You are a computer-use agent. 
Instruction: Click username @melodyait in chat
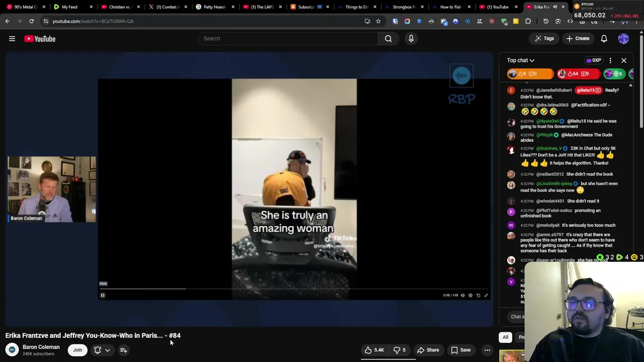[548, 225]
